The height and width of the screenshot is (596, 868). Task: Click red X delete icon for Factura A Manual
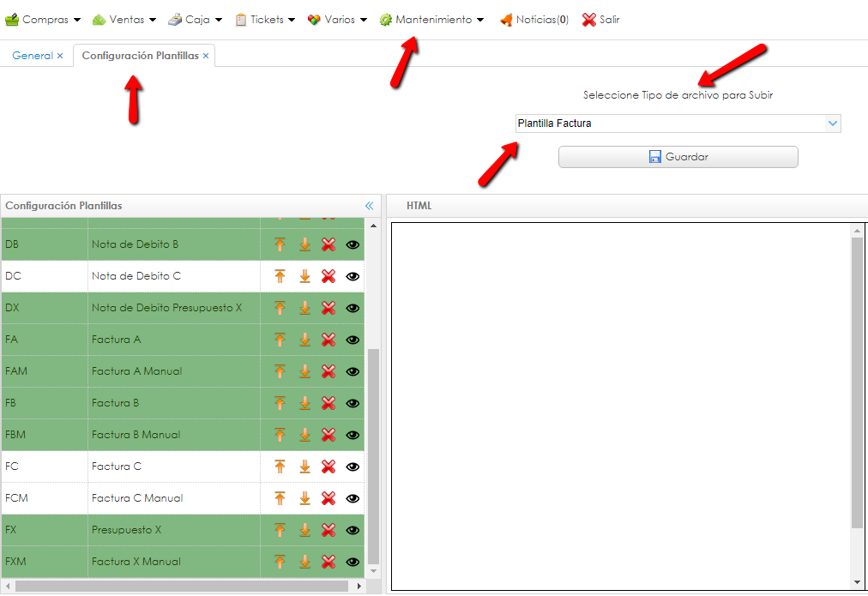[x=328, y=371]
